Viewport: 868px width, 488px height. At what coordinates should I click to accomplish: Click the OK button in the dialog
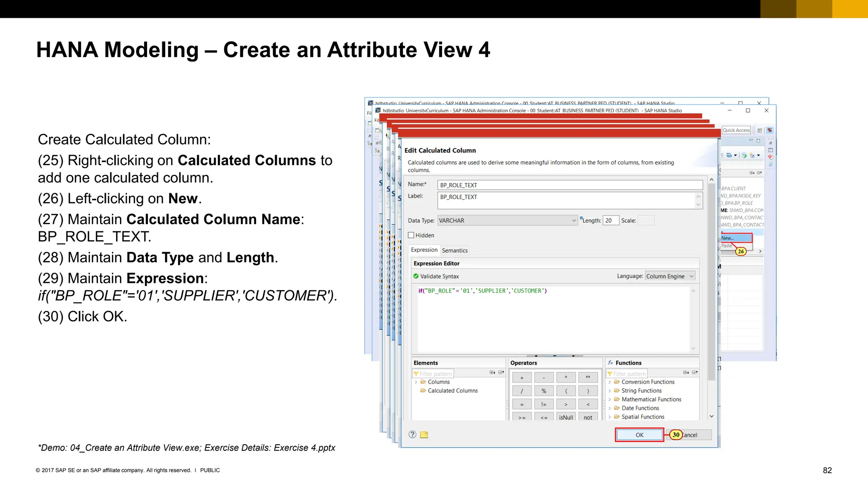pyautogui.click(x=639, y=435)
